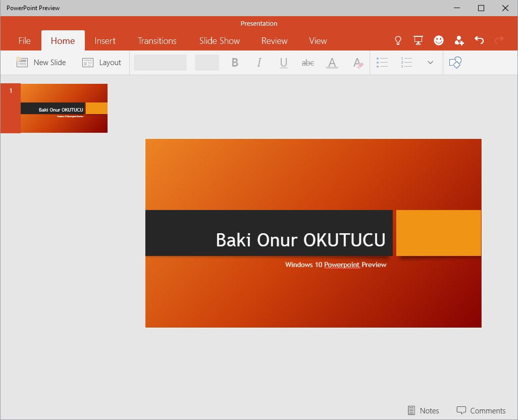
Task: Start presentation from the projector screen icon
Action: [x=418, y=40]
